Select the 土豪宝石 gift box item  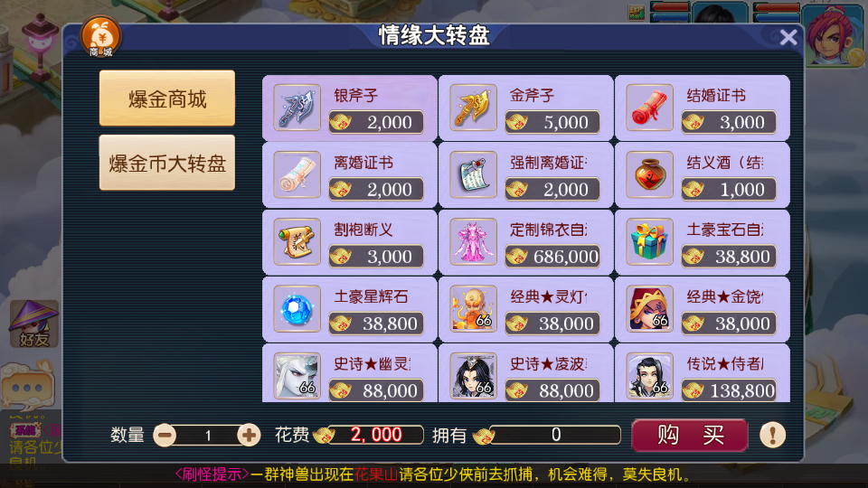702,242
